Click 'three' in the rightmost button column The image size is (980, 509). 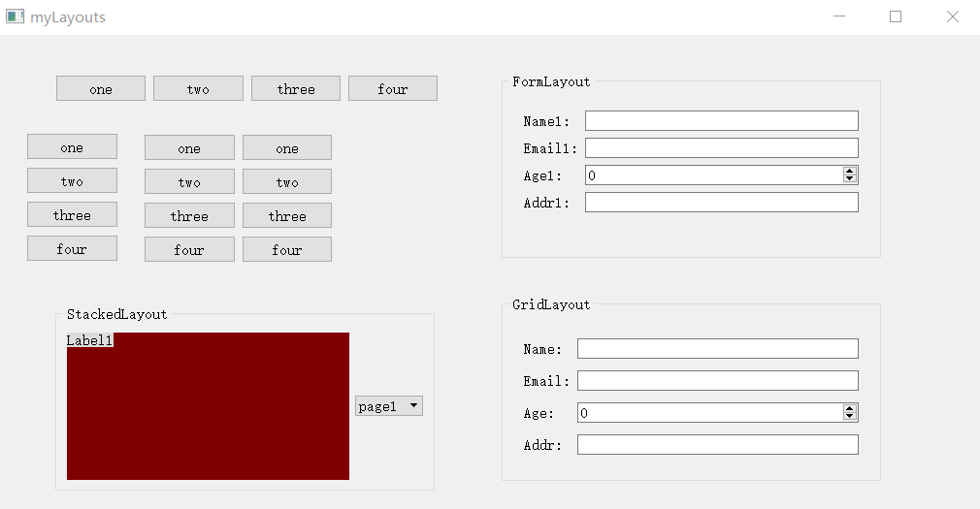[x=287, y=215]
